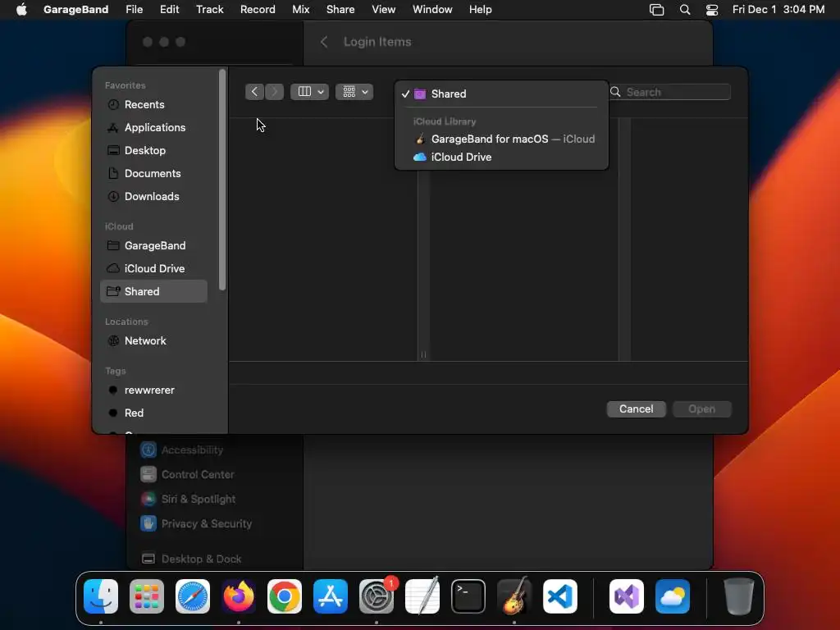Open Terminal in the Dock
Image resolution: width=840 pixels, height=630 pixels.
tap(468, 596)
